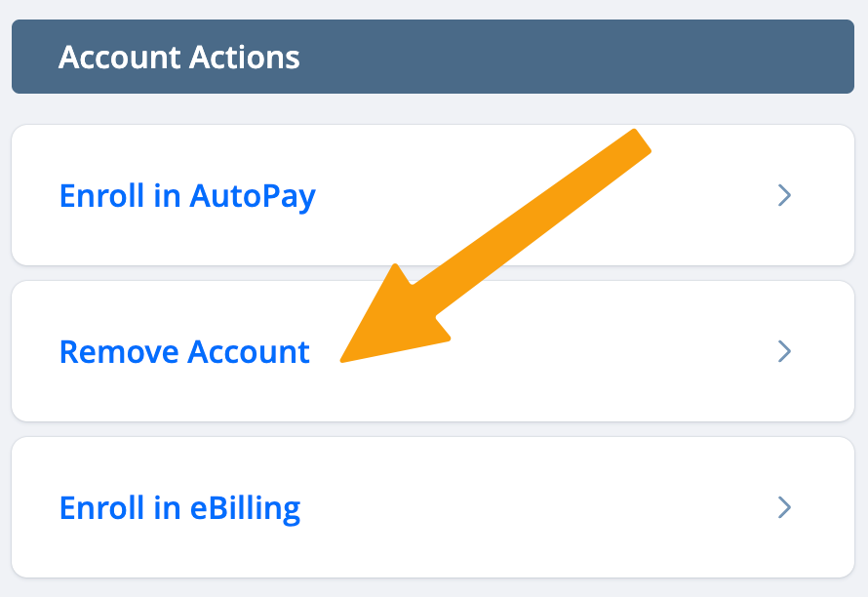Open the Enroll in eBilling link
The image size is (868, 597).
(179, 508)
